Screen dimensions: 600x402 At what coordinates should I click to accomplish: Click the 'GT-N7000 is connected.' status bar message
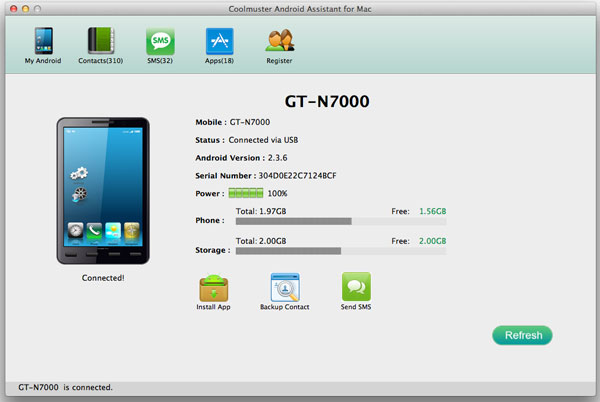click(65, 387)
